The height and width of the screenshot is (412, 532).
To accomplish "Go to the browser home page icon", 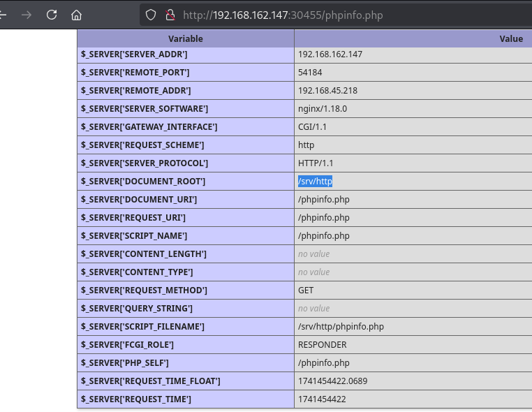I will pyautogui.click(x=76, y=15).
